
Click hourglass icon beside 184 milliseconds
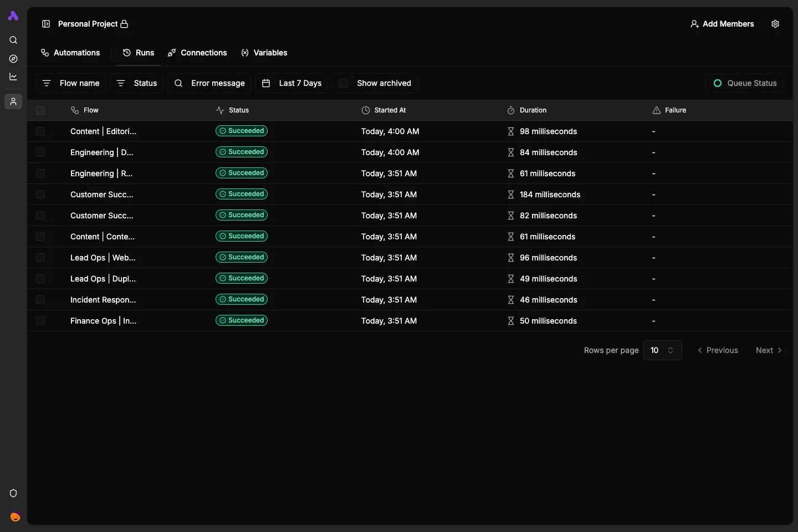tap(511, 195)
